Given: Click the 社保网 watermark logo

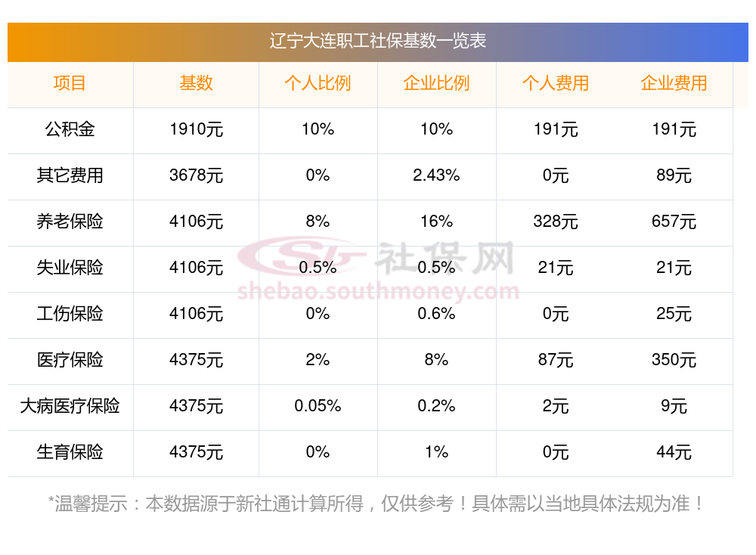Looking at the screenshot, I should (378, 257).
